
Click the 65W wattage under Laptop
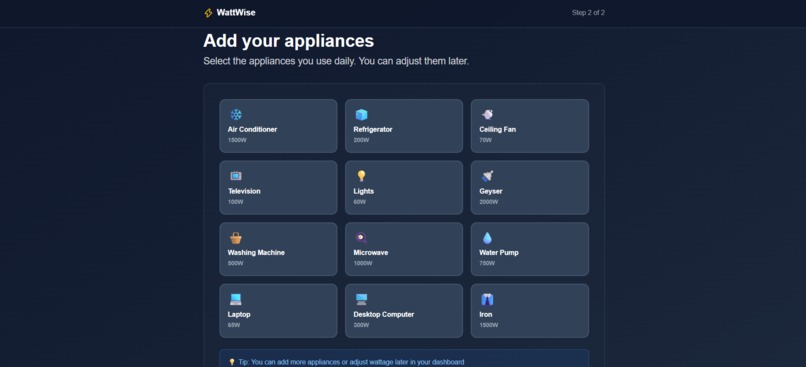click(234, 325)
